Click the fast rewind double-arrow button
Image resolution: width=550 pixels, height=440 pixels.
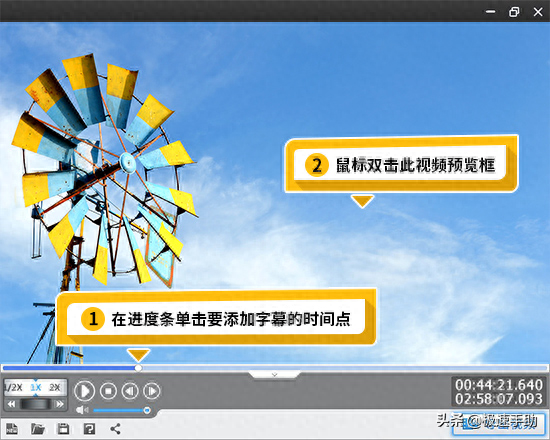[x=11, y=404]
